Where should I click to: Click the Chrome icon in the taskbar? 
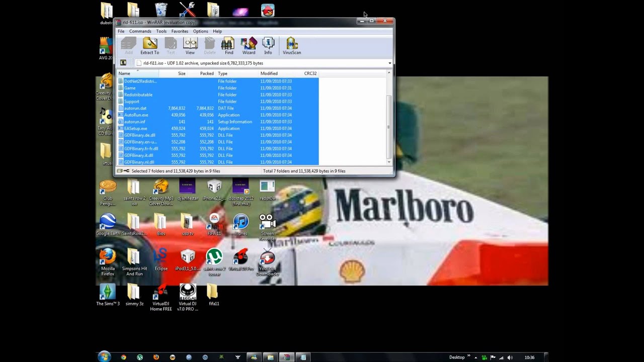[123, 357]
